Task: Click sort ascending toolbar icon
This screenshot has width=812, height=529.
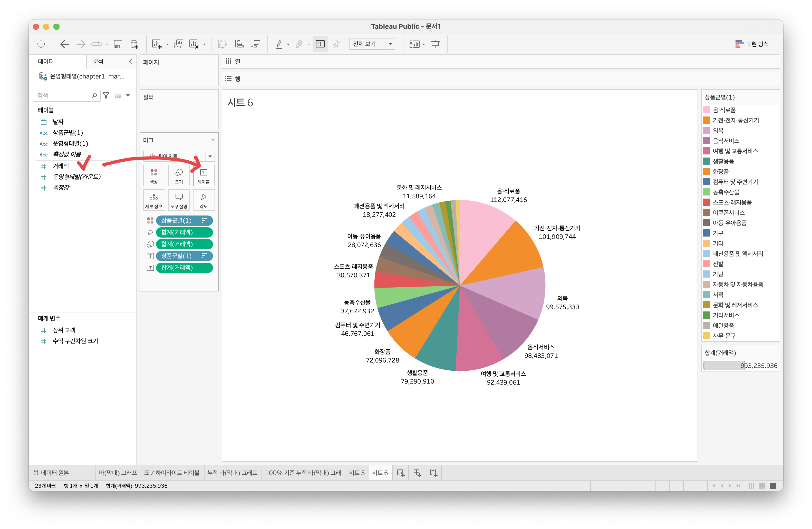Action: point(239,44)
